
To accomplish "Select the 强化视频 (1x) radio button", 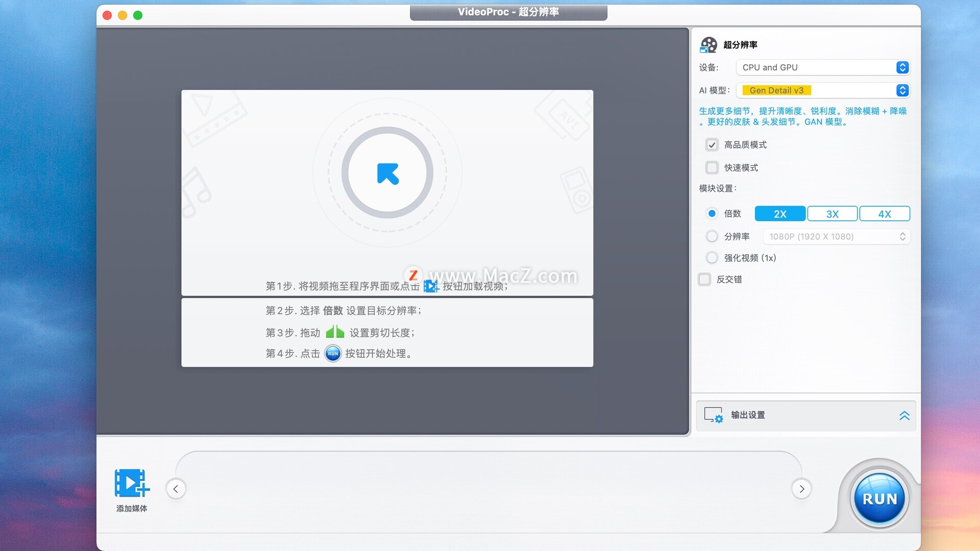I will click(712, 258).
